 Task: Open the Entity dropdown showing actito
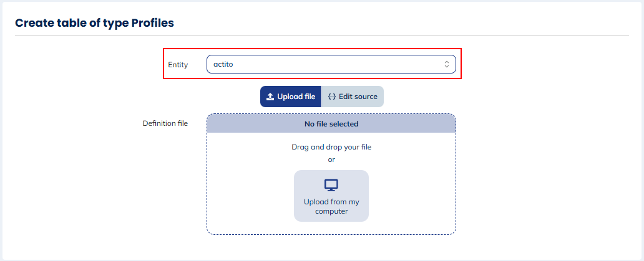tap(331, 64)
